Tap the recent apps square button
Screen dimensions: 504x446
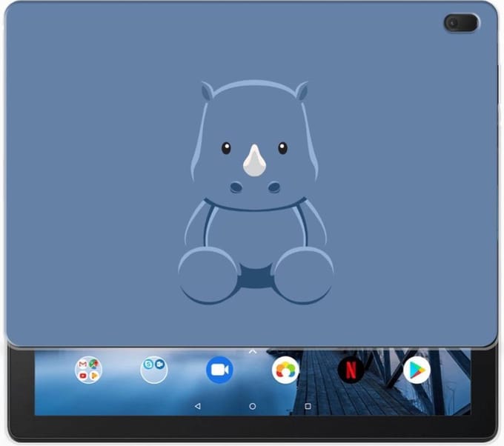click(308, 407)
